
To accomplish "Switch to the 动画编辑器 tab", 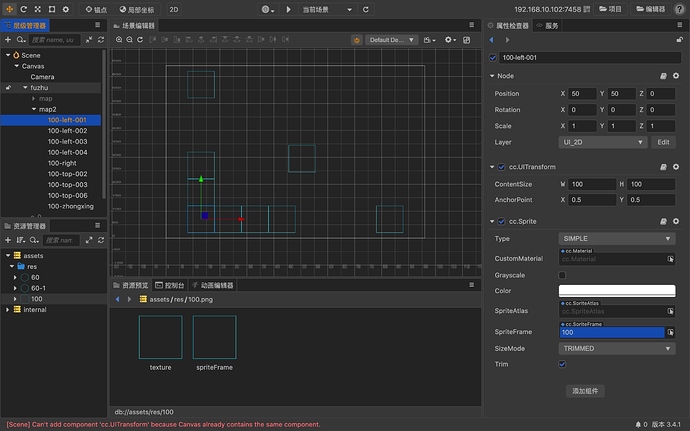I will 211,285.
